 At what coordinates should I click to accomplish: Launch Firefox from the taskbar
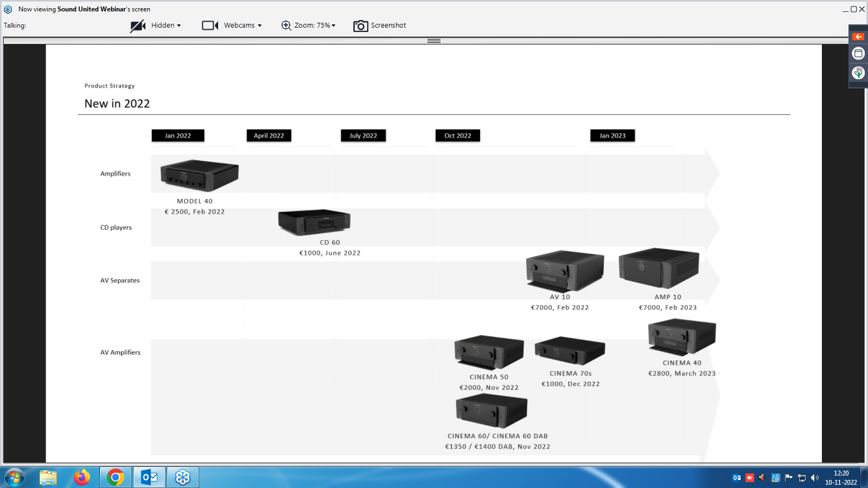[82, 478]
